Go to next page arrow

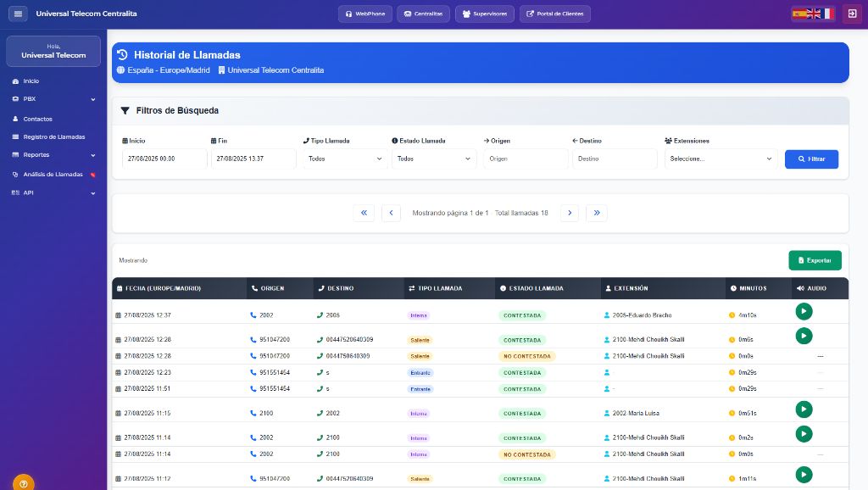point(570,213)
